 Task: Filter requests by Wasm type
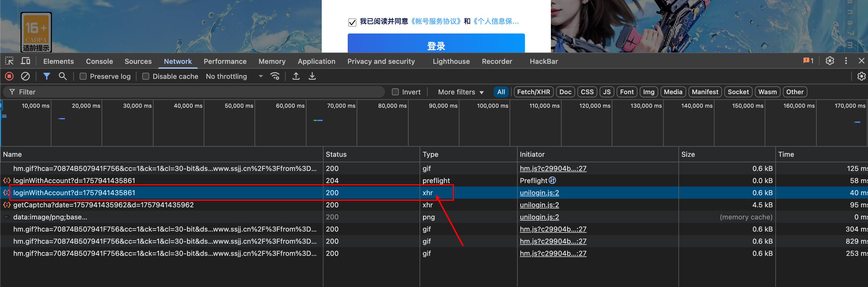click(x=768, y=92)
